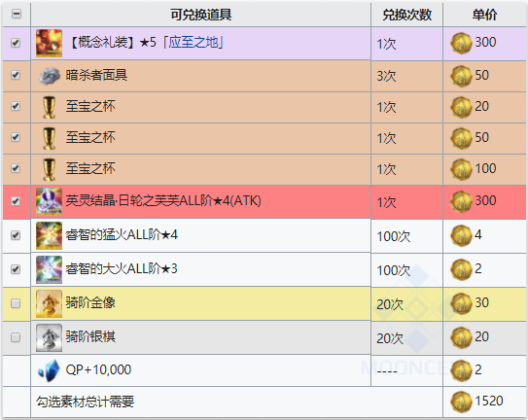Click the coin icon beside the first 300 (应至之地 row)

pos(461,43)
